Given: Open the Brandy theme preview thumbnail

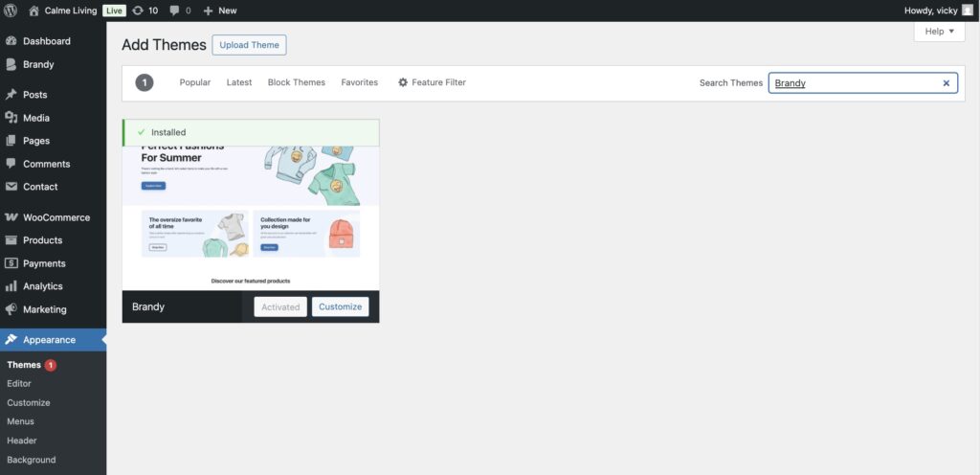Looking at the screenshot, I should pyautogui.click(x=251, y=218).
